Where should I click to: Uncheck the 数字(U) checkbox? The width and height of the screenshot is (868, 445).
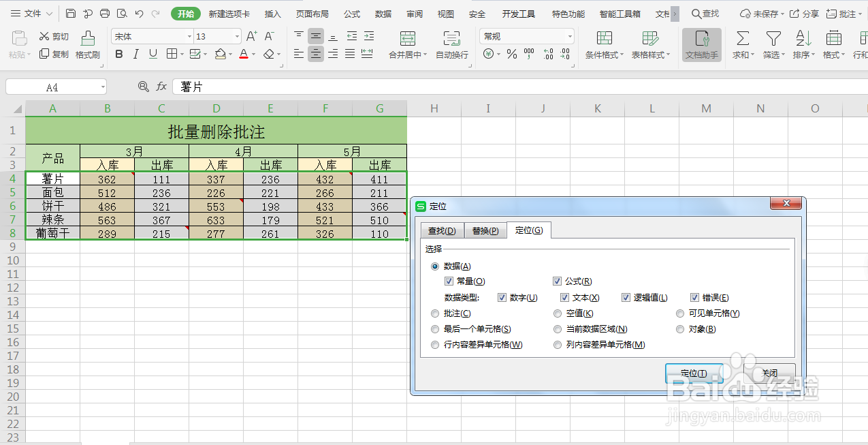[502, 298]
